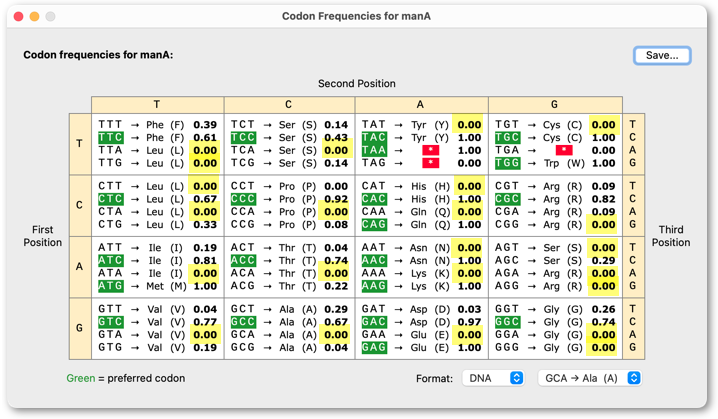Click the Save... button
Image resolution: width=718 pixels, height=419 pixels.
[x=662, y=55]
